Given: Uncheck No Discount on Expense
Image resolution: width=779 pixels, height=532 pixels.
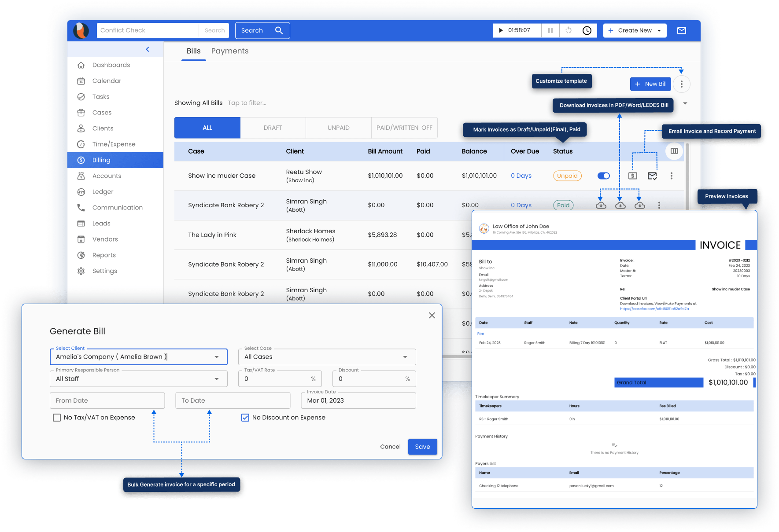Looking at the screenshot, I should click(245, 417).
